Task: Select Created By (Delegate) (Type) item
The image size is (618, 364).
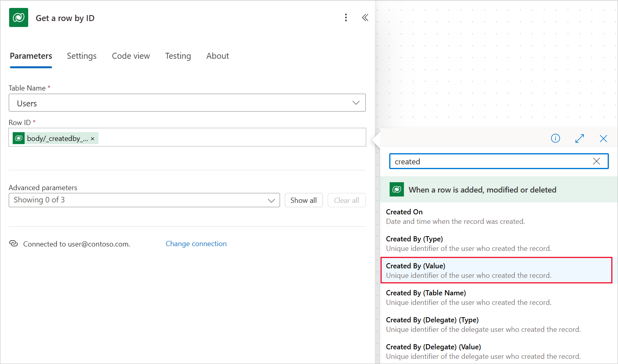Action: tap(496, 325)
